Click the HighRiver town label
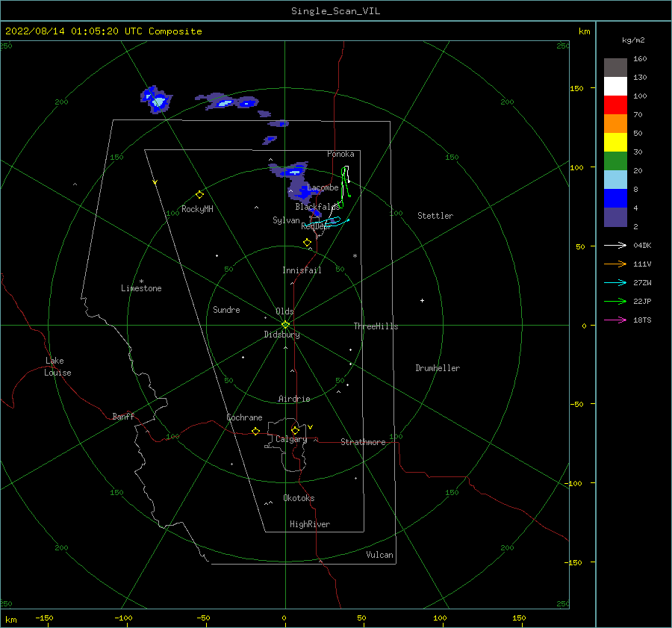672x628 pixels. click(x=310, y=524)
